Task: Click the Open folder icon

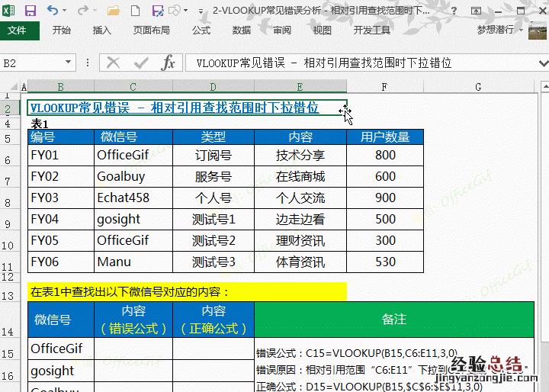Action: point(114,11)
